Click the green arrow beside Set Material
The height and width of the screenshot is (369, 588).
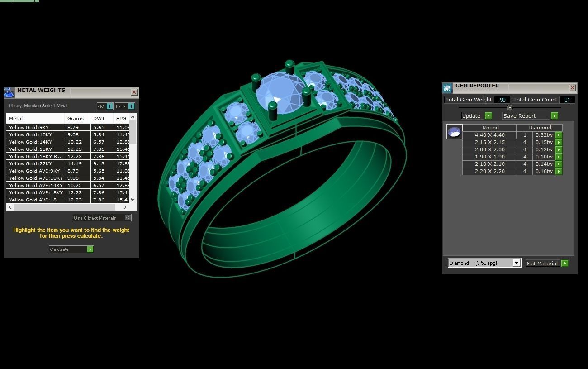click(564, 263)
